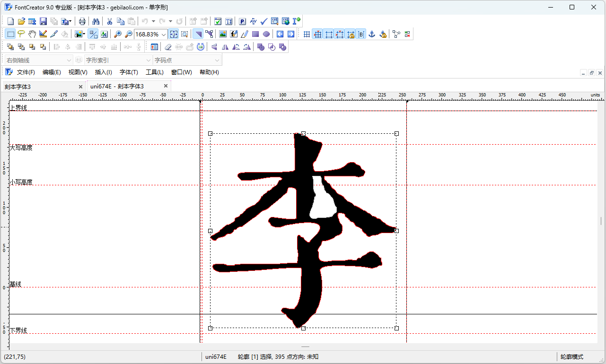The image size is (606, 364).
Task: Open the 工具(L) menu
Action: [x=155, y=72]
